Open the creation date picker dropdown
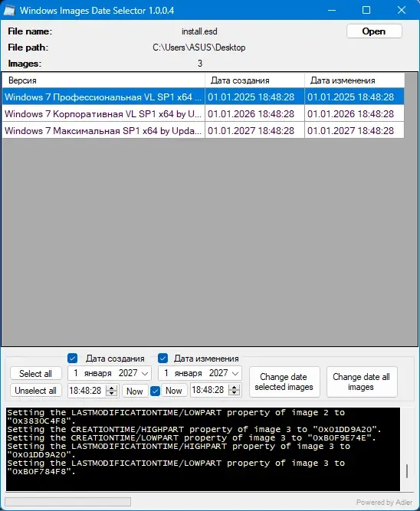Screen dimensions: 420x511 (x=145, y=373)
